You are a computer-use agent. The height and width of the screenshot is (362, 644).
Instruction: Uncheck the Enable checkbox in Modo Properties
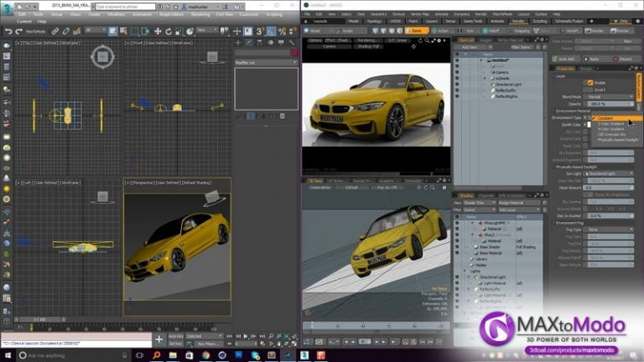[x=590, y=82]
